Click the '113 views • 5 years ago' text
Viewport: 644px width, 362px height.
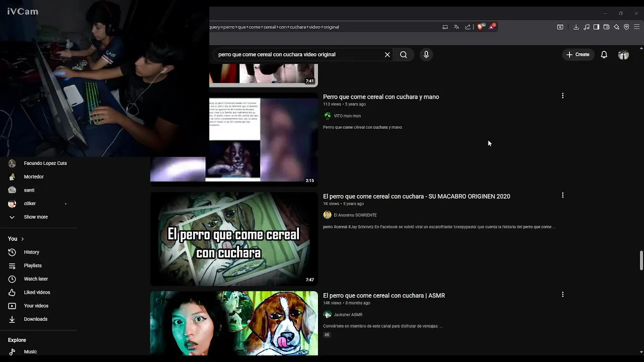[x=344, y=104]
